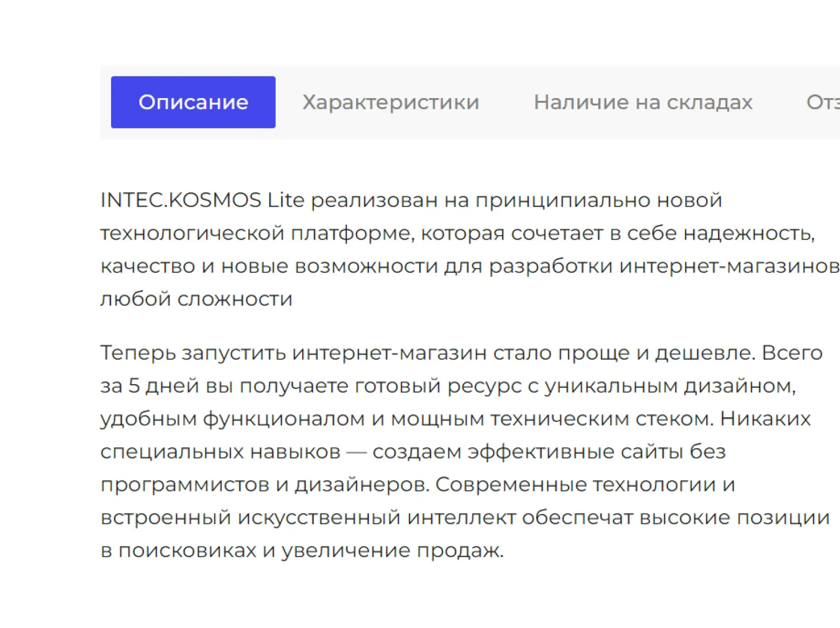840x628 pixels.
Task: Click the word "Теперь" starting second paragraph
Action: [138, 353]
